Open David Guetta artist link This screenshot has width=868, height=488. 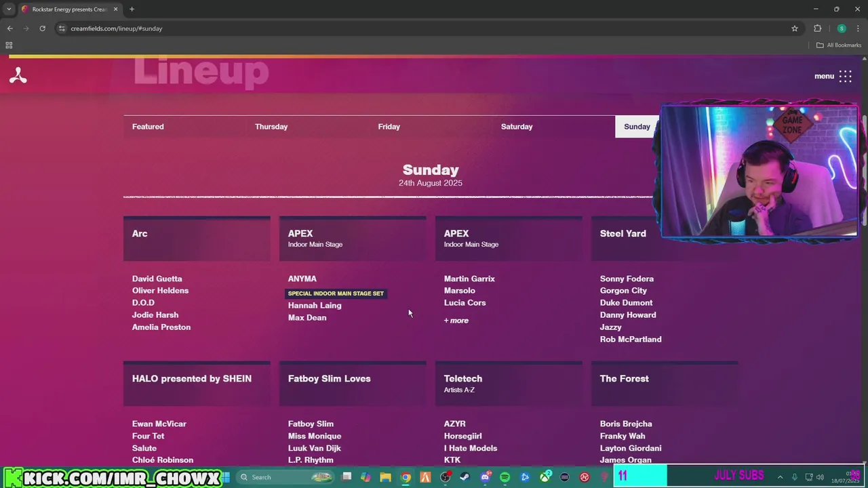157,279
